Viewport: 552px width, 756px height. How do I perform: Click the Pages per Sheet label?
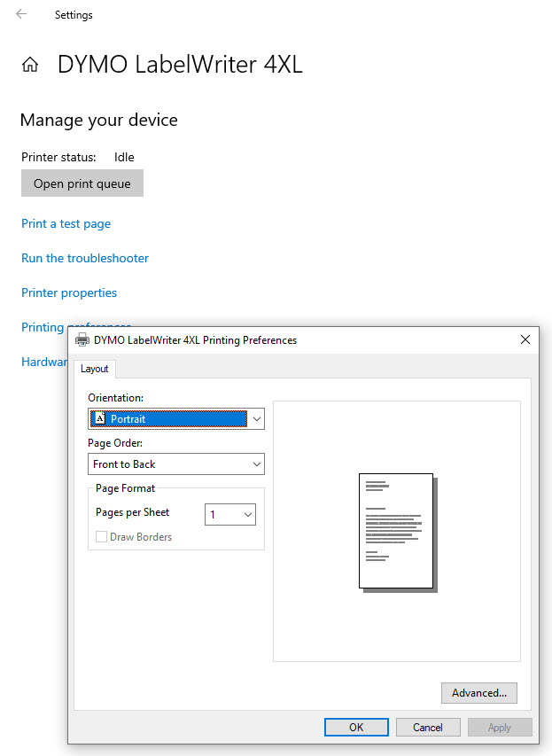click(x=133, y=512)
